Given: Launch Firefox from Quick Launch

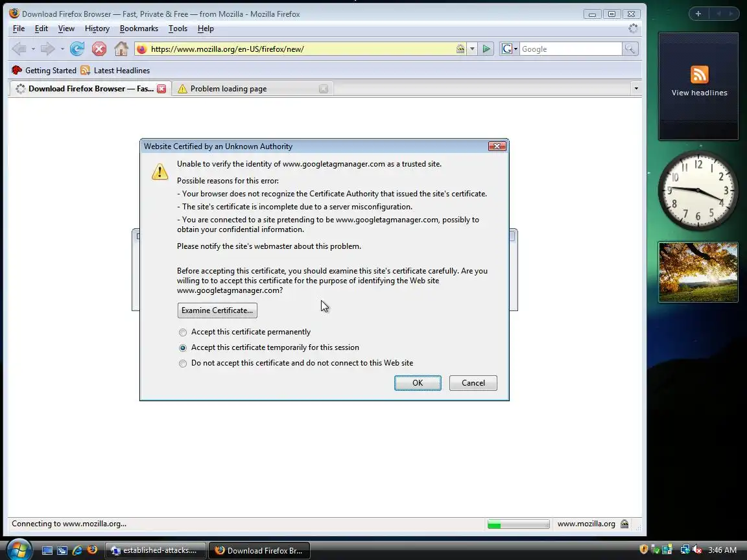Looking at the screenshot, I should [93, 550].
